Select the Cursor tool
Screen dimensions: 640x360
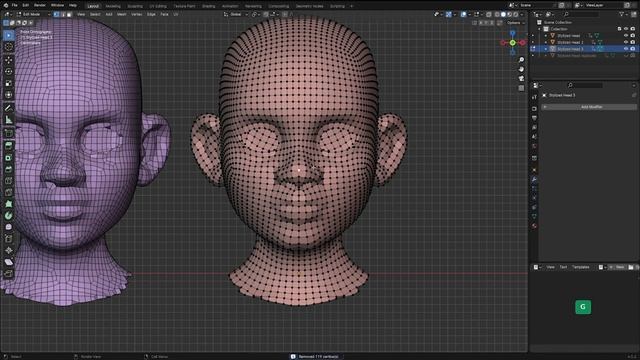coord(9,47)
